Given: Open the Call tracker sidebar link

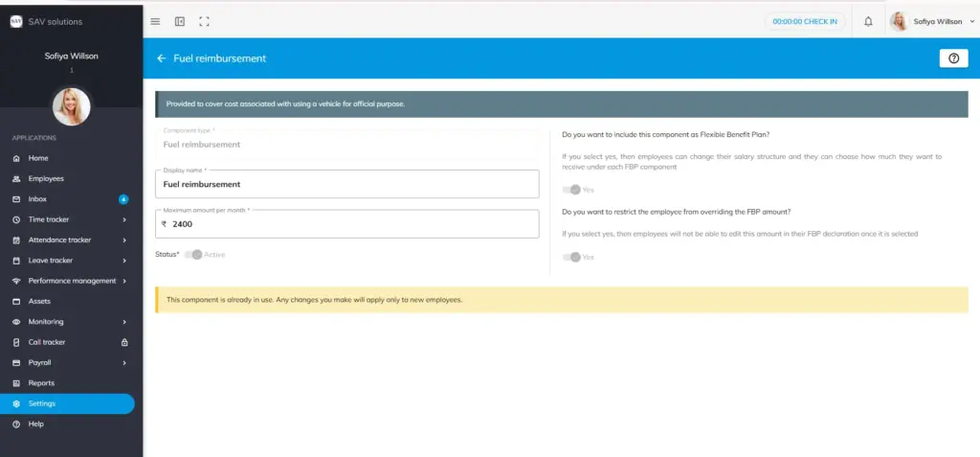Looking at the screenshot, I should pos(67,342).
